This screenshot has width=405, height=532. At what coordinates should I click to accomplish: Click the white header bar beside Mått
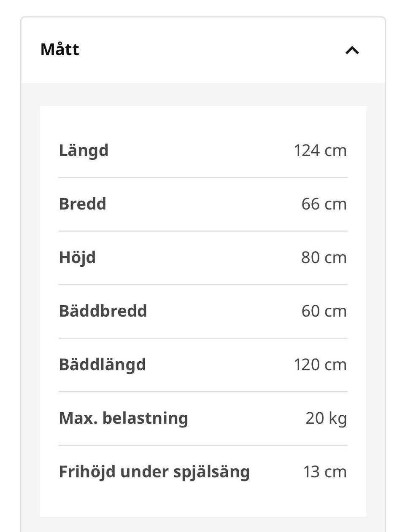(x=203, y=50)
